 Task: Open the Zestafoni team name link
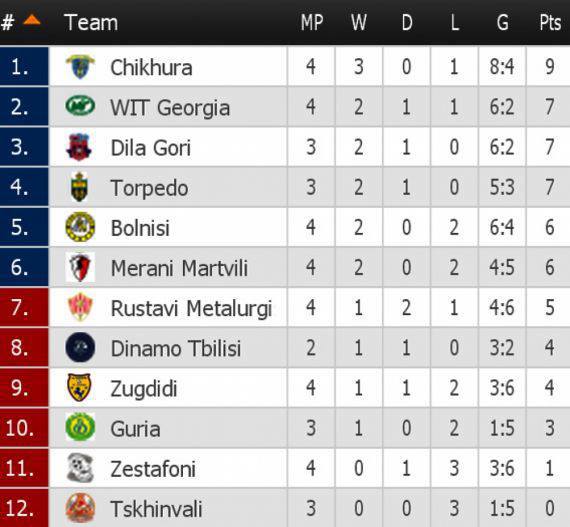[x=153, y=468]
